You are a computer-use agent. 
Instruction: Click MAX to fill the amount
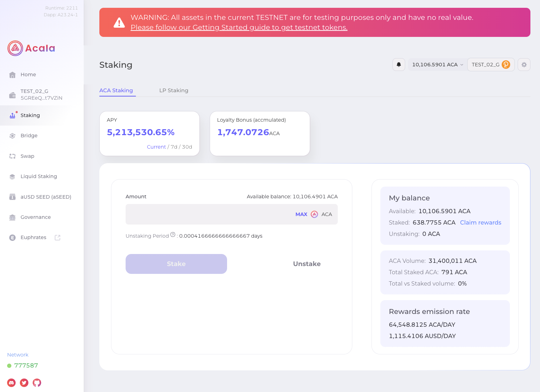tap(301, 214)
